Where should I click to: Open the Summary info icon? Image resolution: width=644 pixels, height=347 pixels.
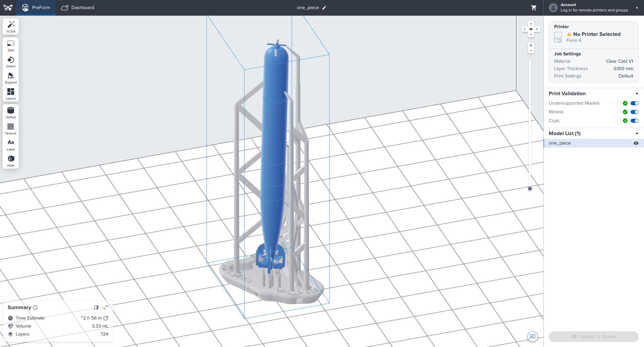(35, 307)
